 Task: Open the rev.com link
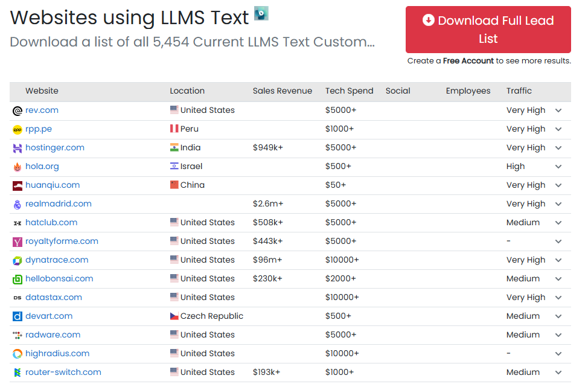[42, 110]
